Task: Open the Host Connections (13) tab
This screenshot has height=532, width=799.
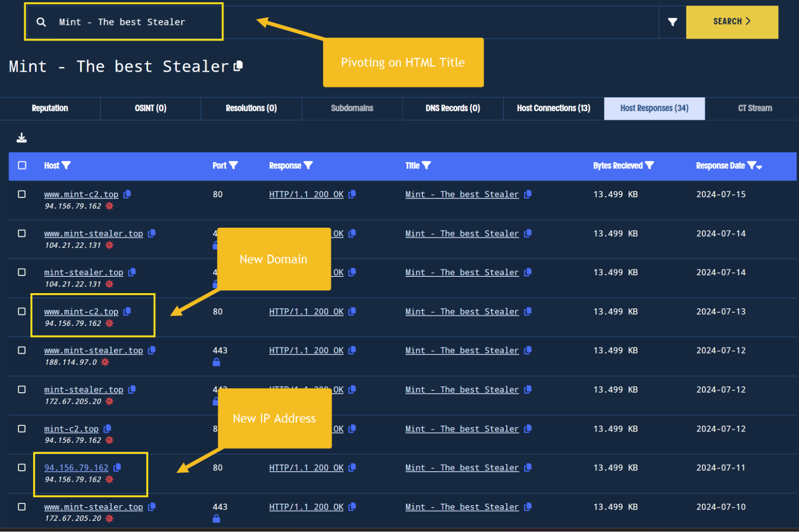Action: 554,108
